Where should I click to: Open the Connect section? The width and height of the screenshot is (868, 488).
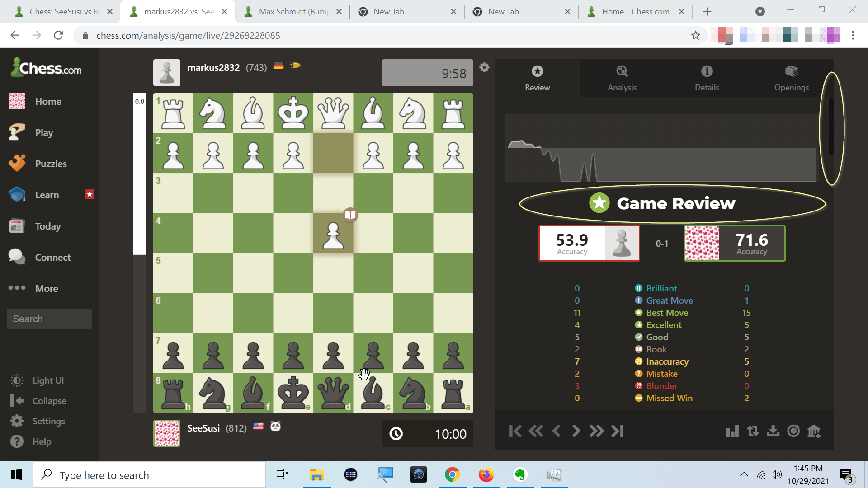53,257
